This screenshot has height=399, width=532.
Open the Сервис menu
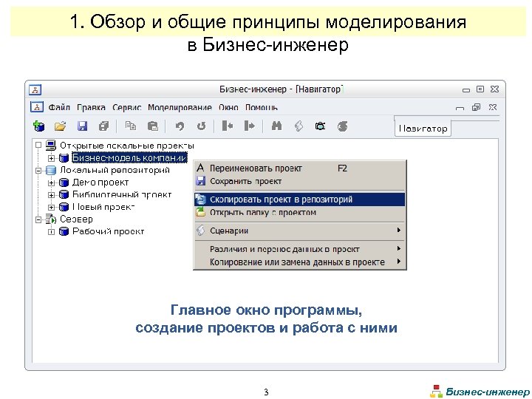[x=126, y=108]
